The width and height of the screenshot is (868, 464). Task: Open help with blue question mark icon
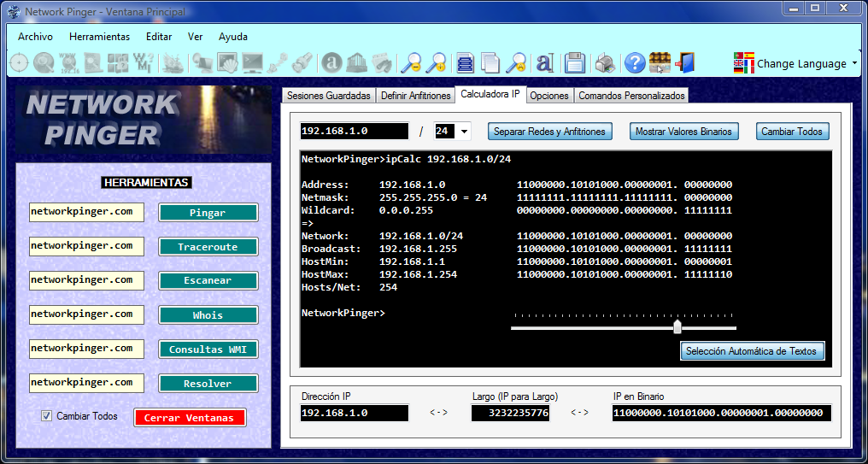(x=635, y=62)
